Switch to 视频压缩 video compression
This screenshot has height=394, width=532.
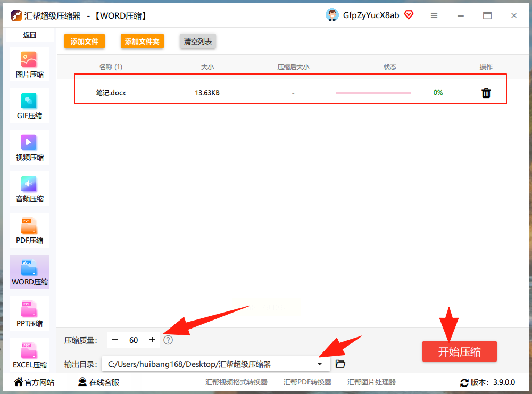29,147
